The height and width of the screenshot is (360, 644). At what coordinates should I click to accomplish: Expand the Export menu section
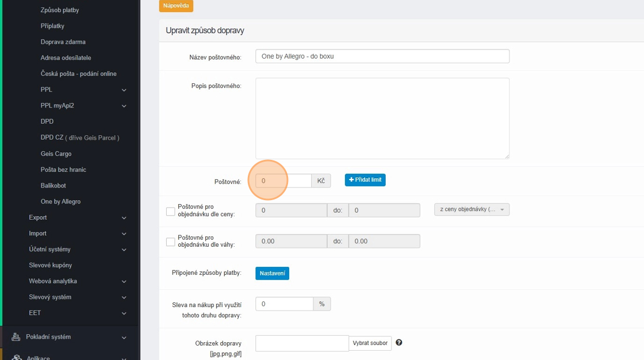point(124,218)
